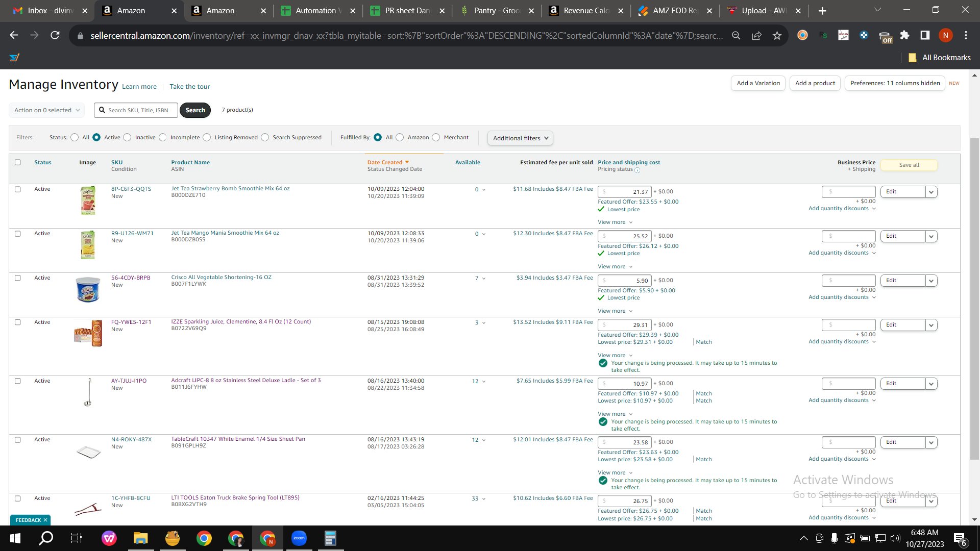
Task: Select the Inactive status radio button
Action: (x=127, y=137)
